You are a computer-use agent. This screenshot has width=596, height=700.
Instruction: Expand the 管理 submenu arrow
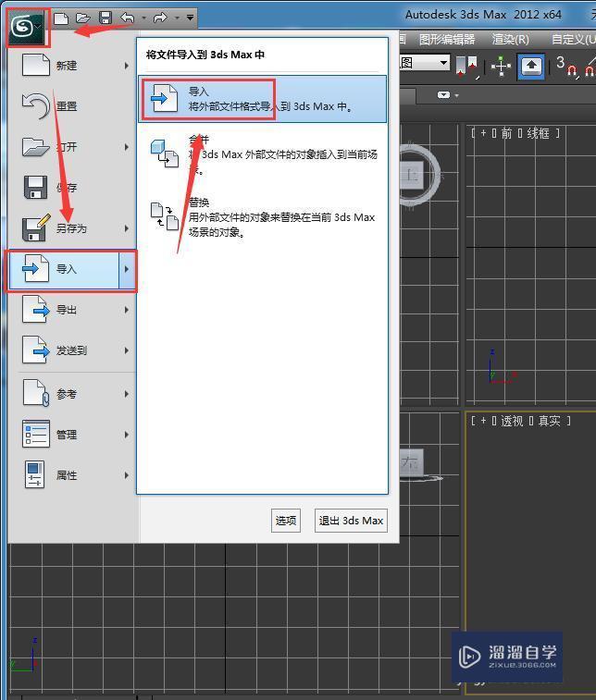pos(127,435)
